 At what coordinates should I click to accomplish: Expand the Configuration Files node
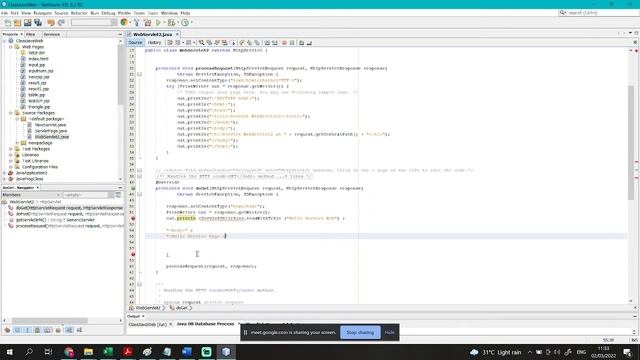pos(11,167)
